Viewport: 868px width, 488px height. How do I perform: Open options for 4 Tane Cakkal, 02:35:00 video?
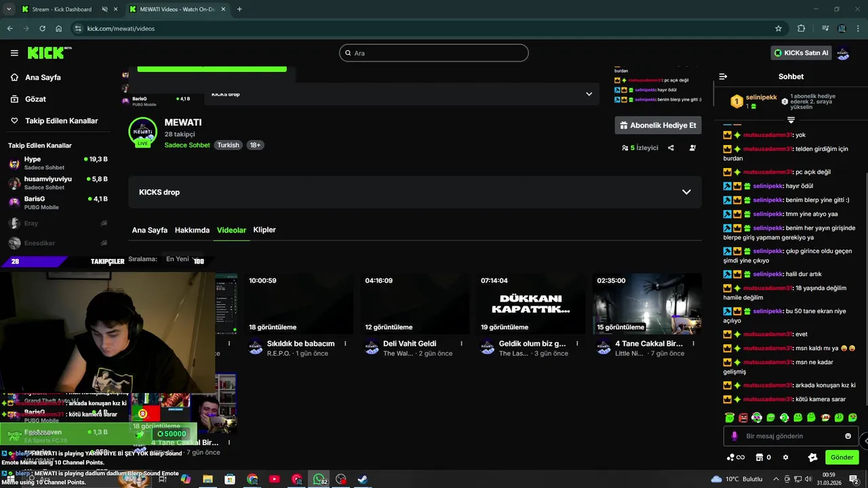click(x=693, y=344)
